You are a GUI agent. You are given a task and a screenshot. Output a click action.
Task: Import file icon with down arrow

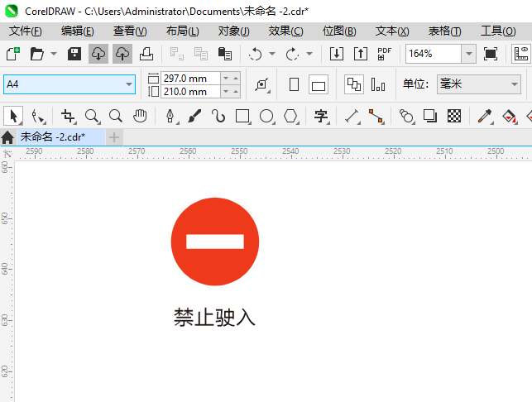[x=337, y=54]
